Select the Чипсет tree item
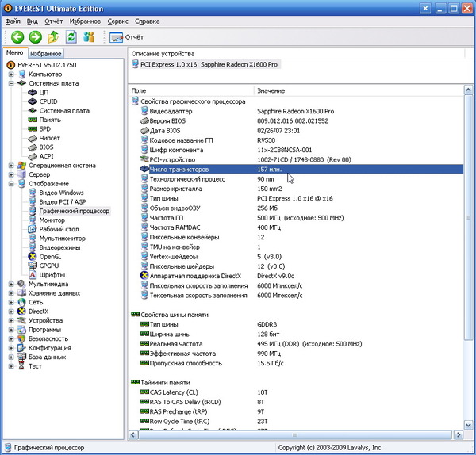 pyautogui.click(x=49, y=138)
